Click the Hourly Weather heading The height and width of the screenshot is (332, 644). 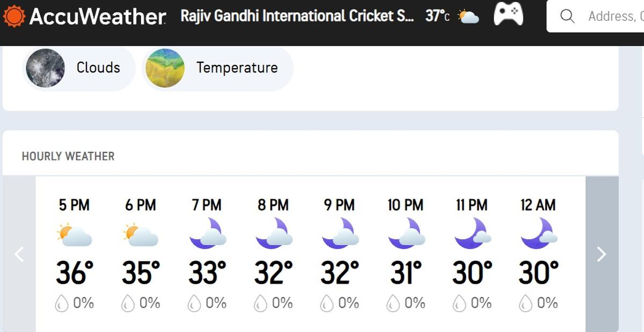(x=68, y=157)
